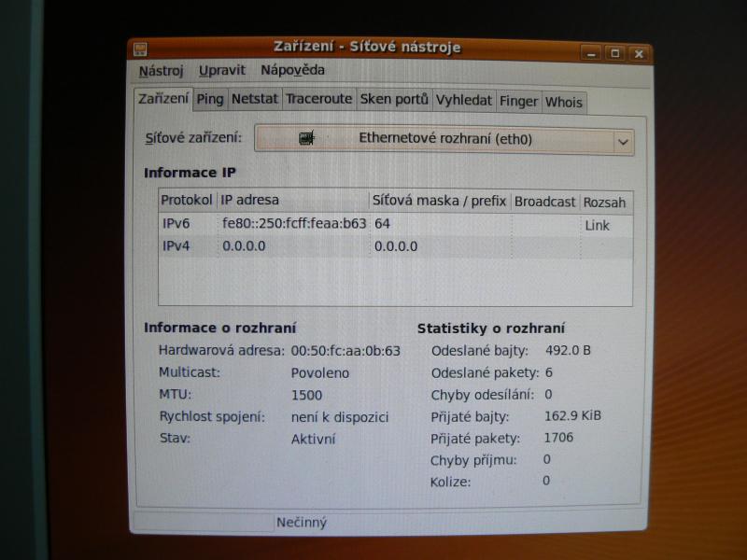The width and height of the screenshot is (747, 560).
Task: Click the Ethernetové rozhraní (eth0) combo box text
Action: tap(445, 139)
